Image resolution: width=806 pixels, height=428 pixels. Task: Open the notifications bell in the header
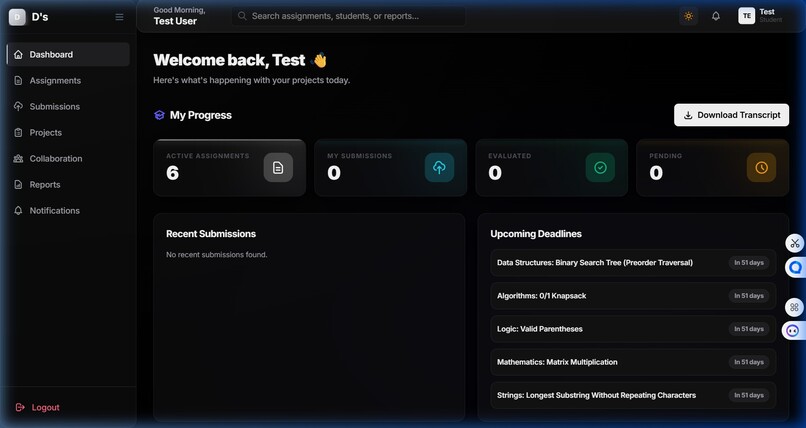pyautogui.click(x=716, y=16)
